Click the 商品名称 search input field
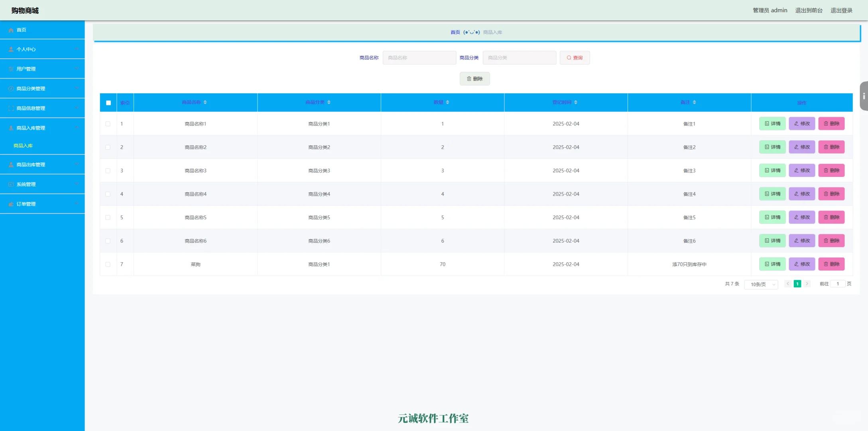The width and height of the screenshot is (868, 431). (419, 58)
